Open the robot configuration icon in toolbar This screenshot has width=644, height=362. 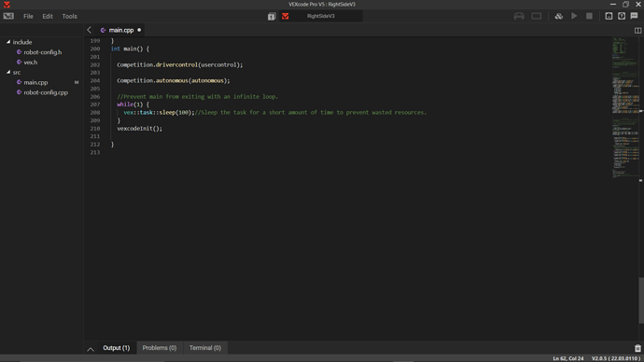[x=609, y=16]
